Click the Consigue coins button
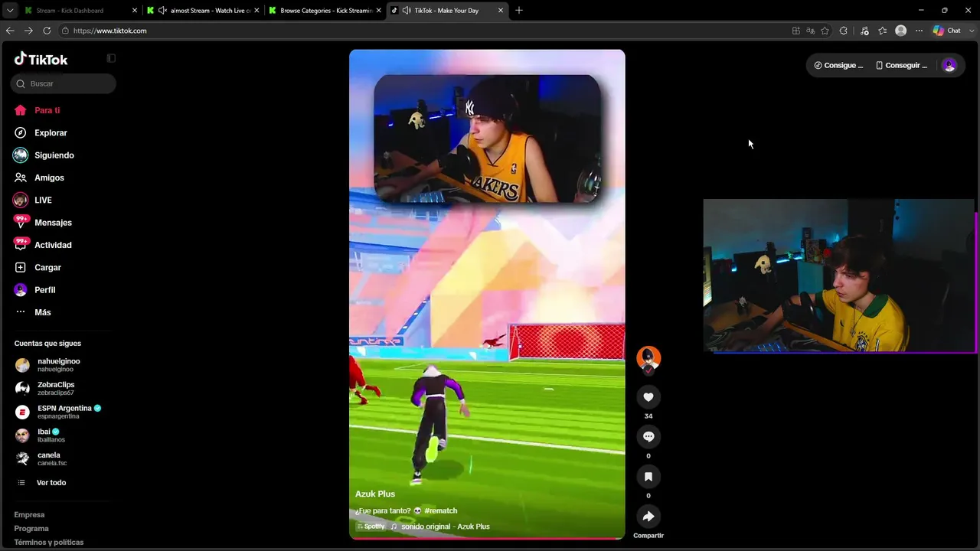The width and height of the screenshot is (980, 551). [838, 66]
